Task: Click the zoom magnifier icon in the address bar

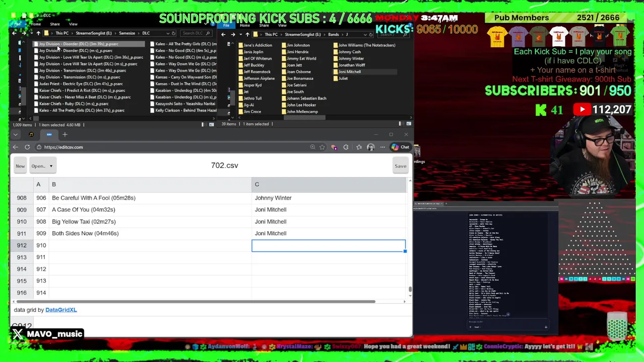Action: point(312,147)
